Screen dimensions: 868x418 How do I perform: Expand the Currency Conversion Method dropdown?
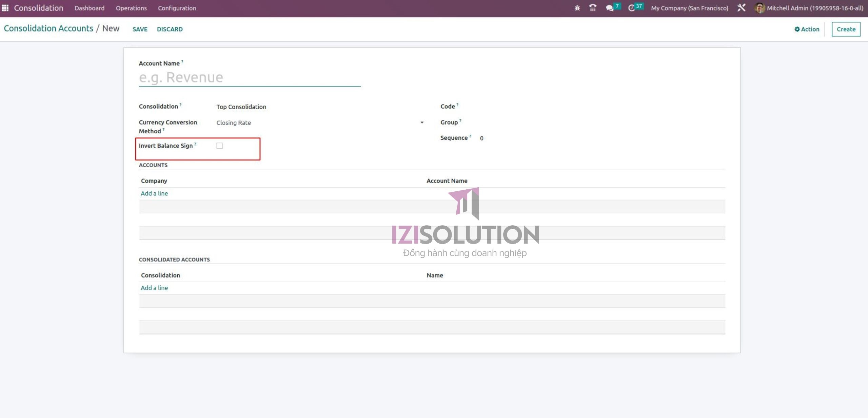421,122
